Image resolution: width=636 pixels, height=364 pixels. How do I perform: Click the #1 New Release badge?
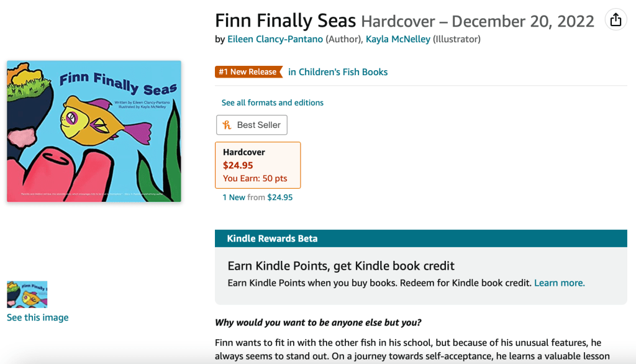248,72
